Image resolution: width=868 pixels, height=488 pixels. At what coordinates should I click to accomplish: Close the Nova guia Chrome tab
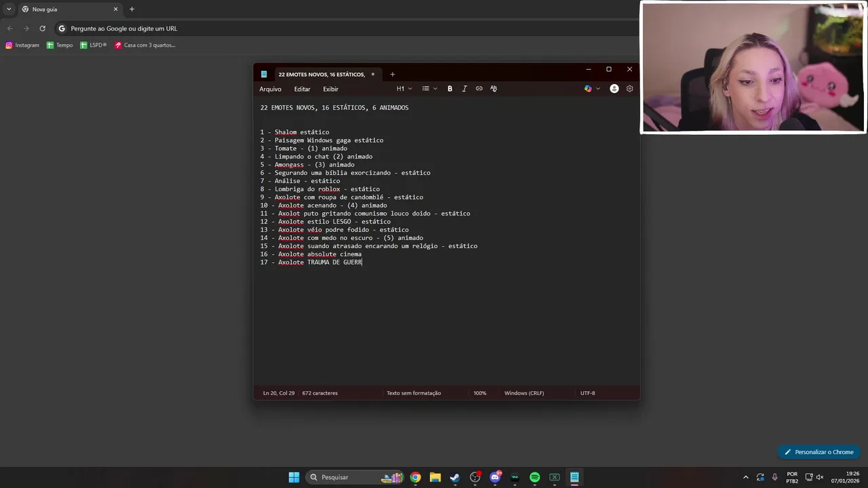coord(115,9)
